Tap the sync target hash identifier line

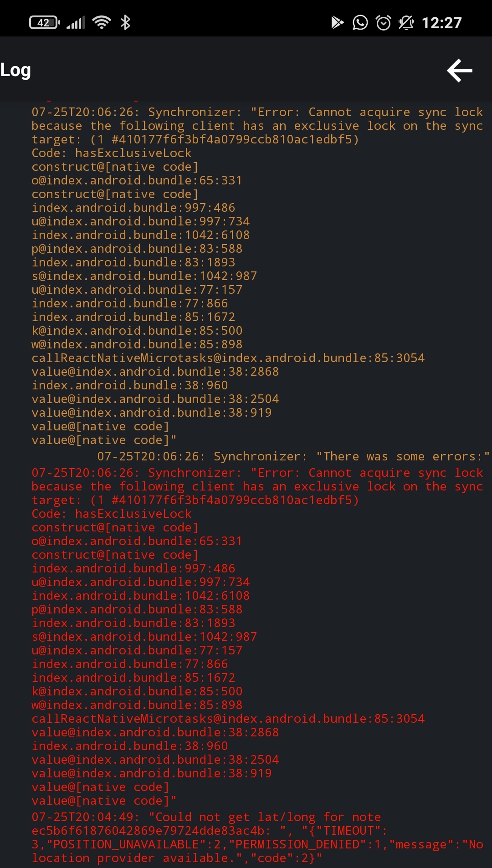tap(196, 139)
